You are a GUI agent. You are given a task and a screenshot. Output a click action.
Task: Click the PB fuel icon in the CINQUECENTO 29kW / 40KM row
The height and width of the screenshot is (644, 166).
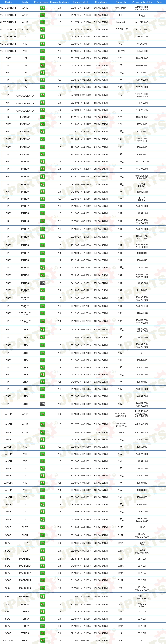pyautogui.click(x=43, y=95)
